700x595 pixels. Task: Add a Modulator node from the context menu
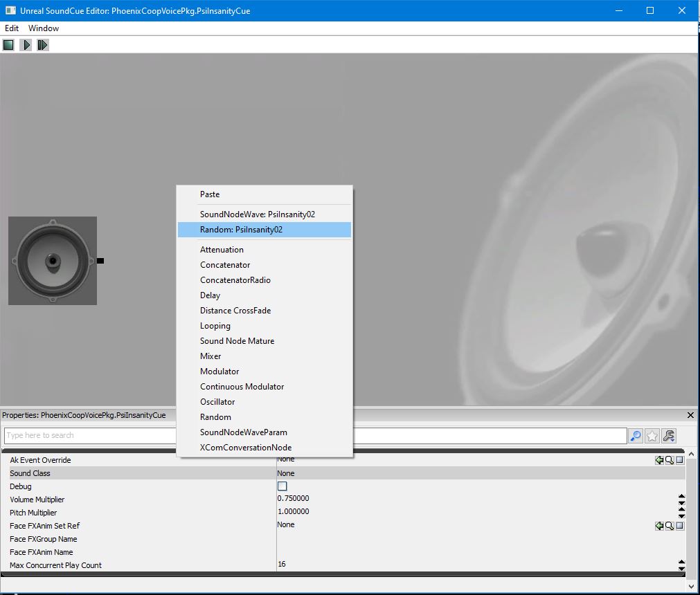pos(264,371)
